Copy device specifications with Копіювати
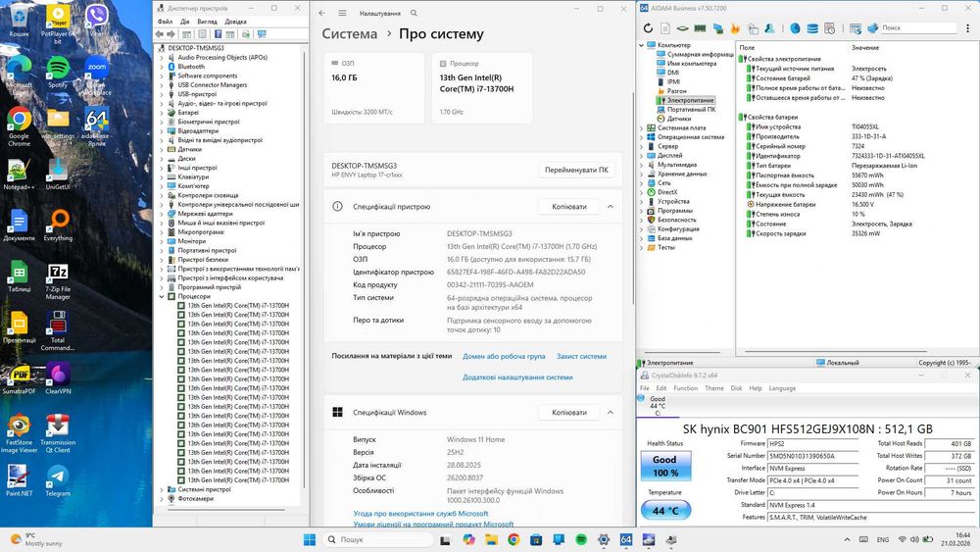Screen dimensions: 980x552 tap(569, 206)
